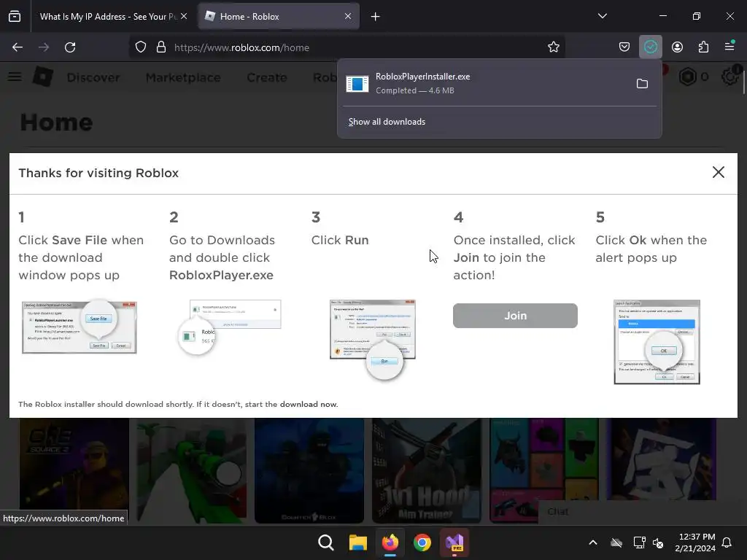Open RobloxPlayerInstaller.exe from downloads list
Viewport: 747px width, 560px height.
pyautogui.click(x=484, y=83)
